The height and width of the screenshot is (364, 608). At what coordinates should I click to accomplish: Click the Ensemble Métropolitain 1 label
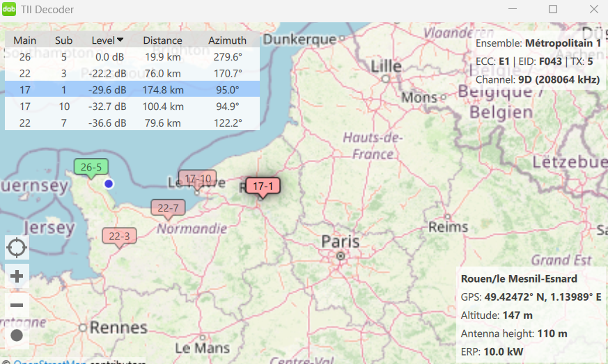[x=538, y=43]
